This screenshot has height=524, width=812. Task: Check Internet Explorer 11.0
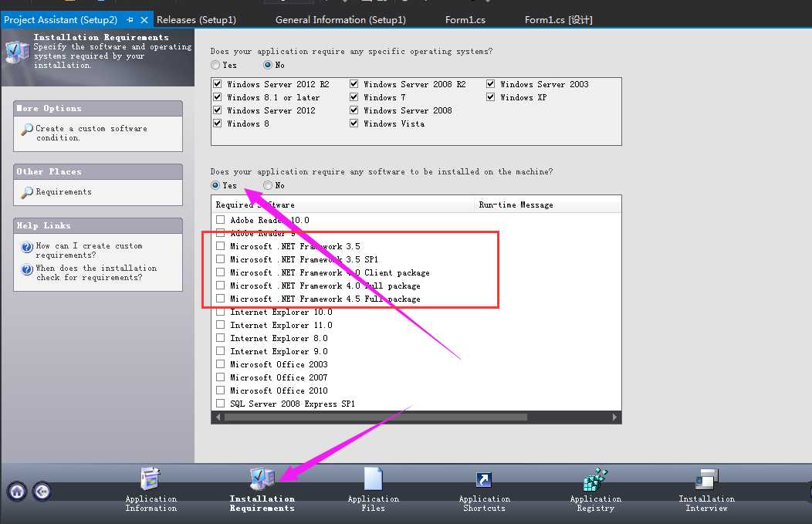(x=221, y=325)
